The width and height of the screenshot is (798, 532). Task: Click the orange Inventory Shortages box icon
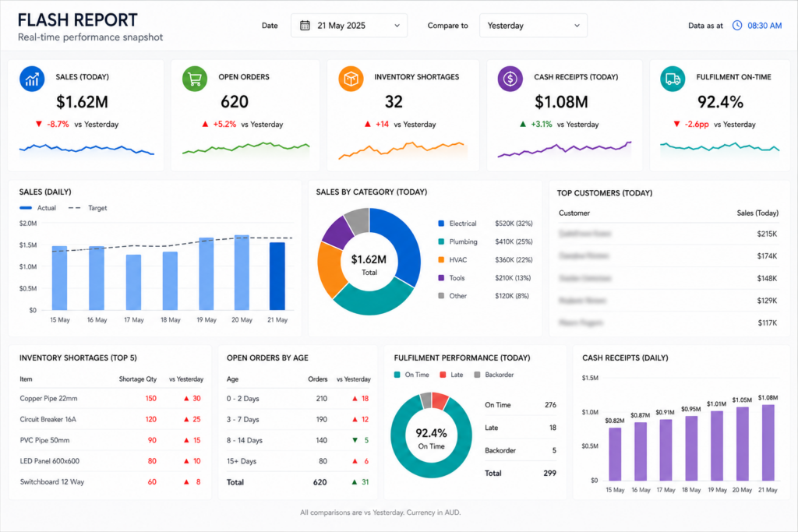tap(351, 79)
